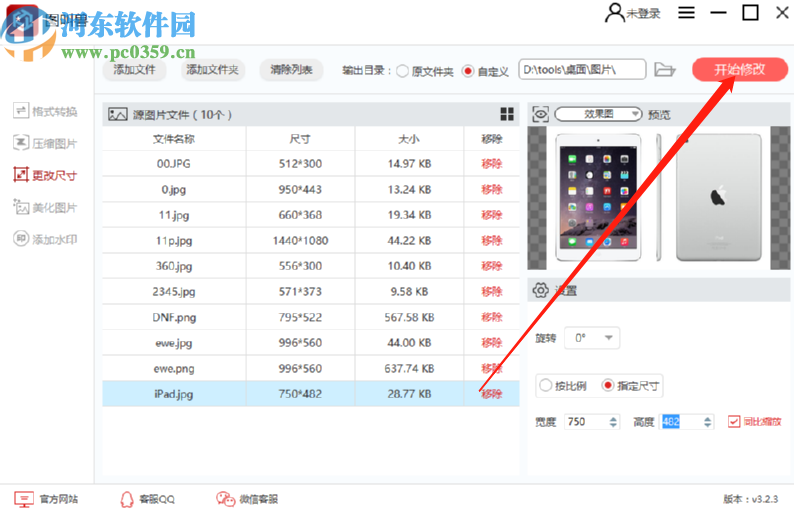Viewport: 794px width, 510px height.
Task: Toggle the 同比缩放 proportional scaling checkbox
Action: [734, 421]
